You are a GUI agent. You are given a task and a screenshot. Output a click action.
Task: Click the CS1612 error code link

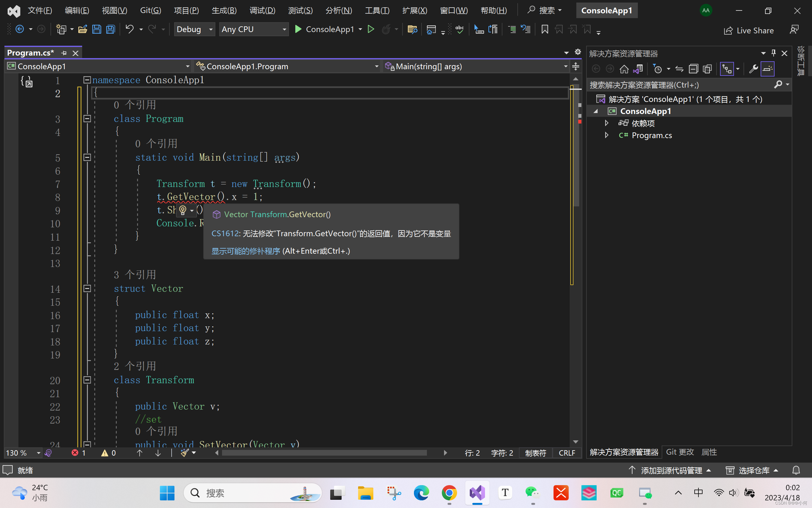(x=225, y=233)
